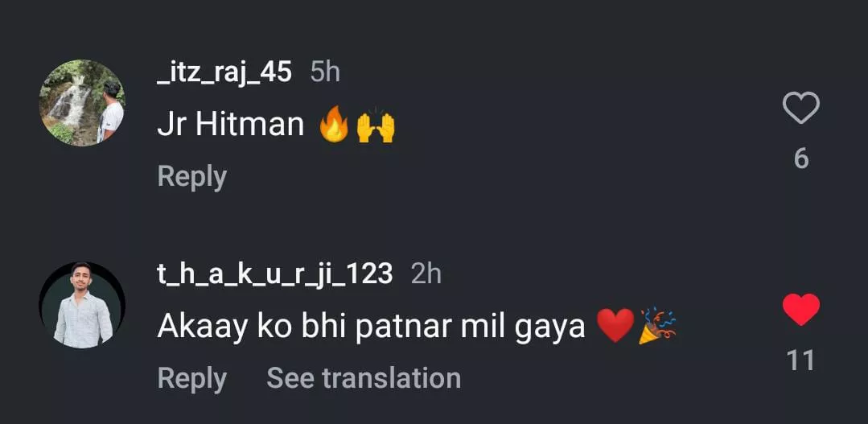
Task: Click the 5h timestamp
Action: pos(325,72)
